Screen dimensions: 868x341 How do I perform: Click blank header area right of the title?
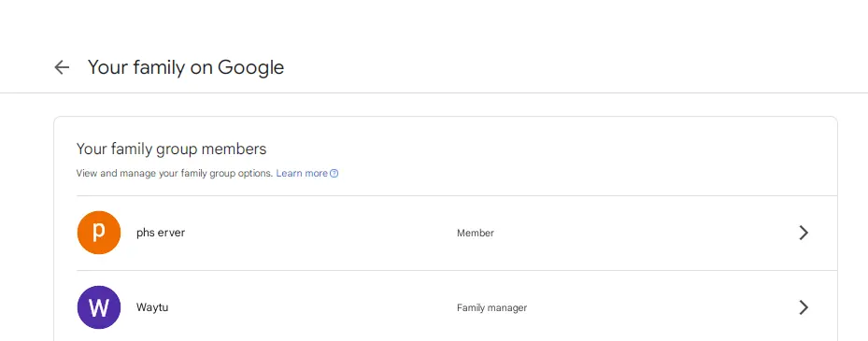coord(576,67)
